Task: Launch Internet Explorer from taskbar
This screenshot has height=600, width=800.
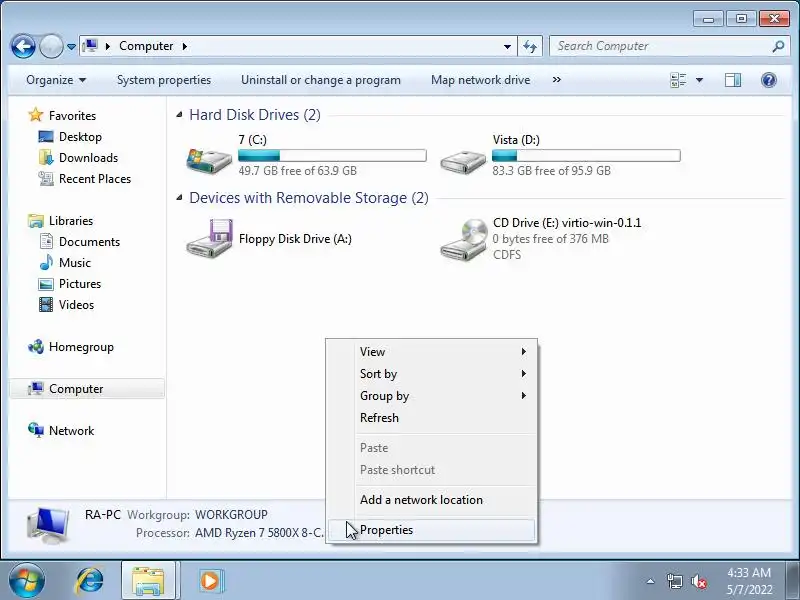Action: click(x=89, y=581)
